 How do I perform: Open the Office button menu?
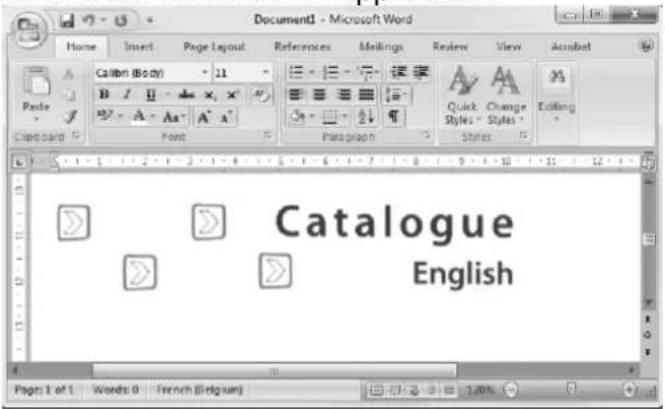coord(29,31)
